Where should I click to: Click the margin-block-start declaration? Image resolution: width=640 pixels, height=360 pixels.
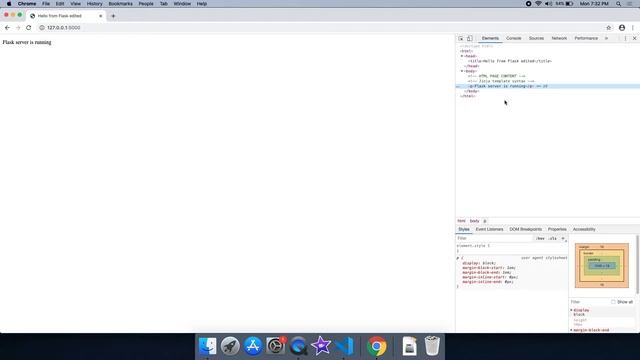tap(489, 268)
